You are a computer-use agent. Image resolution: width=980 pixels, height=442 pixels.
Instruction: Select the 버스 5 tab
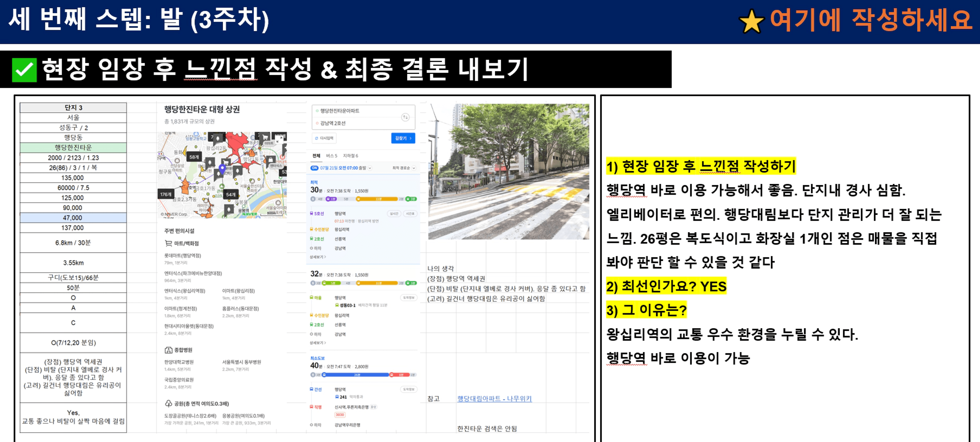coord(331,156)
